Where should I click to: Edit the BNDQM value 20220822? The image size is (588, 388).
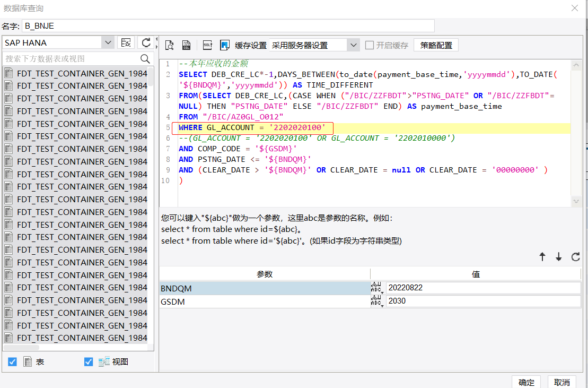(484, 288)
